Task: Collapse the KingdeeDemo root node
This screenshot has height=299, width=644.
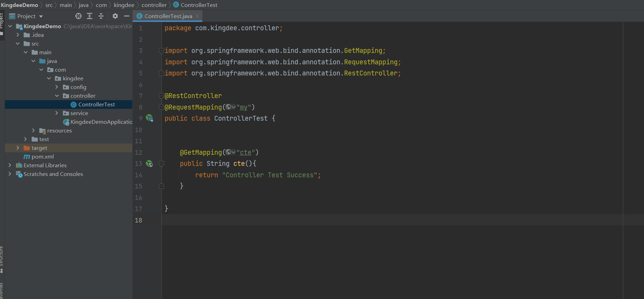Action: point(10,26)
